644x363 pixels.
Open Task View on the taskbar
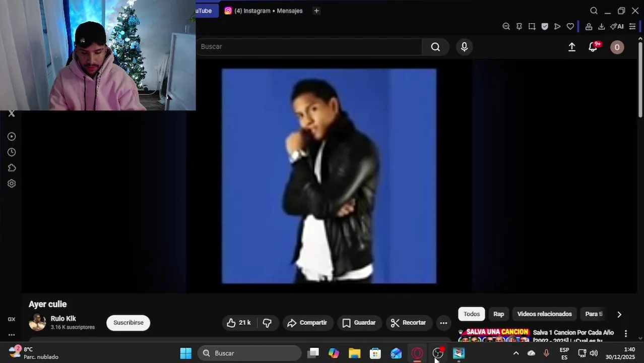pos(313,353)
